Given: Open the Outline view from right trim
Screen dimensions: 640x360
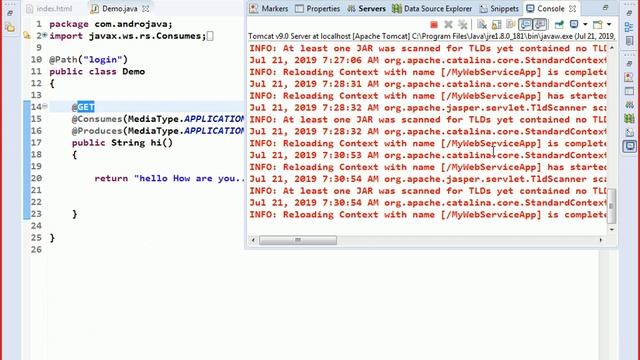Looking at the screenshot, I should coord(629,27).
